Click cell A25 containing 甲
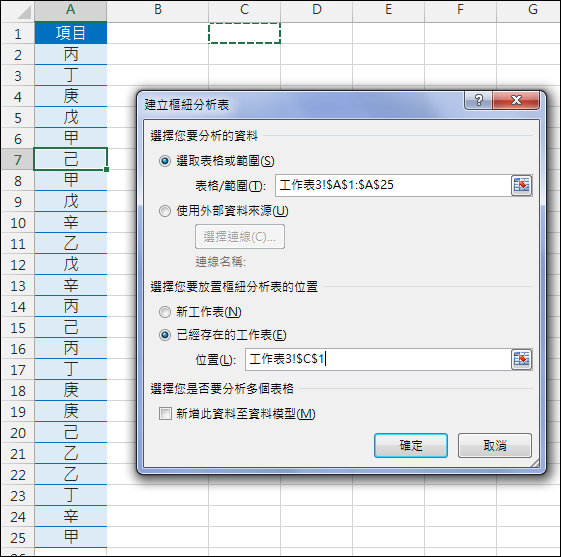Image resolution: width=561 pixels, height=557 pixels. pos(70,538)
